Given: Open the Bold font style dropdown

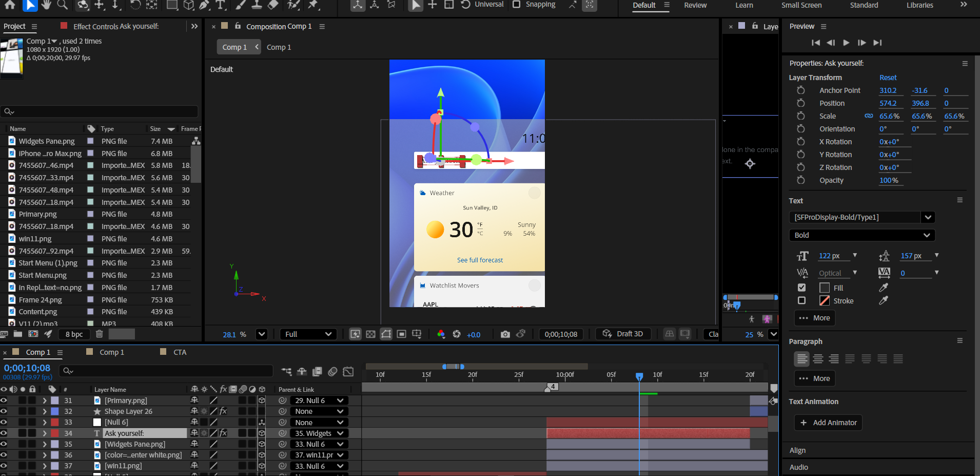Looking at the screenshot, I should tap(861, 235).
